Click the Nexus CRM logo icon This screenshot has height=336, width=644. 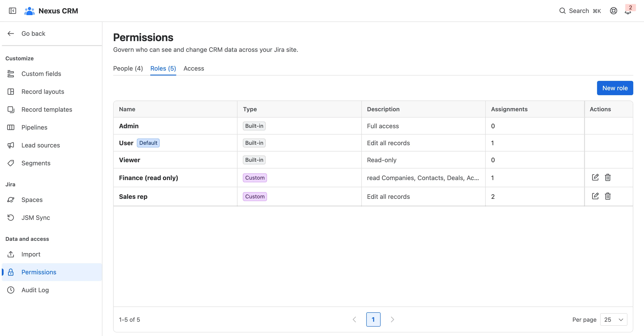29,11
